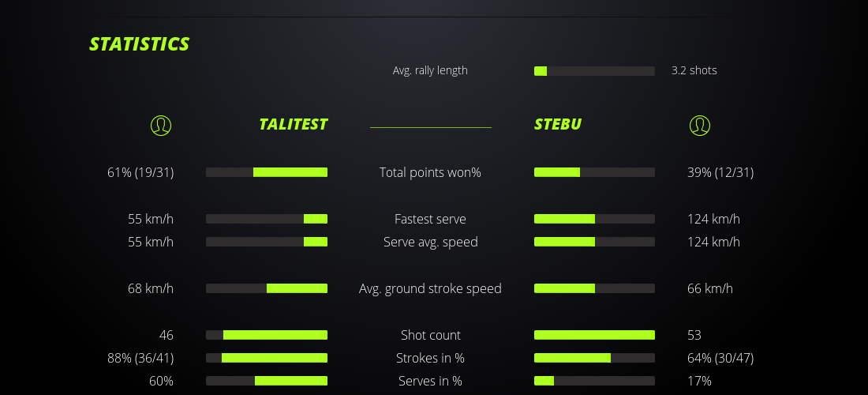Click the Shot count label

[430, 335]
